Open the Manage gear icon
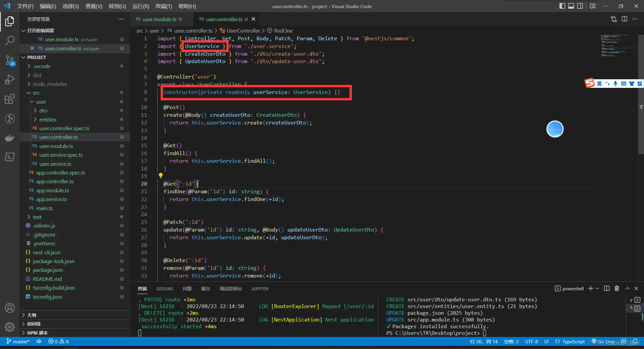The height and width of the screenshot is (349, 644). pyautogui.click(x=10, y=327)
